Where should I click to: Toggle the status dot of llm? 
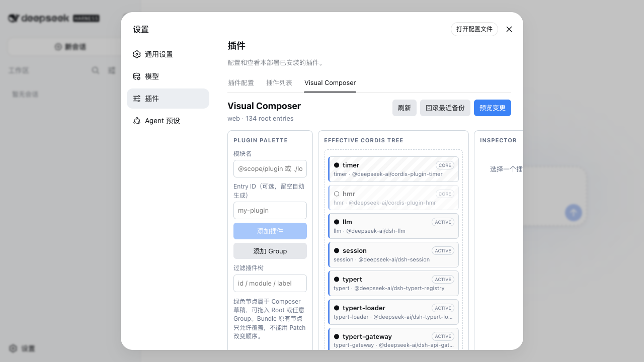tap(337, 222)
